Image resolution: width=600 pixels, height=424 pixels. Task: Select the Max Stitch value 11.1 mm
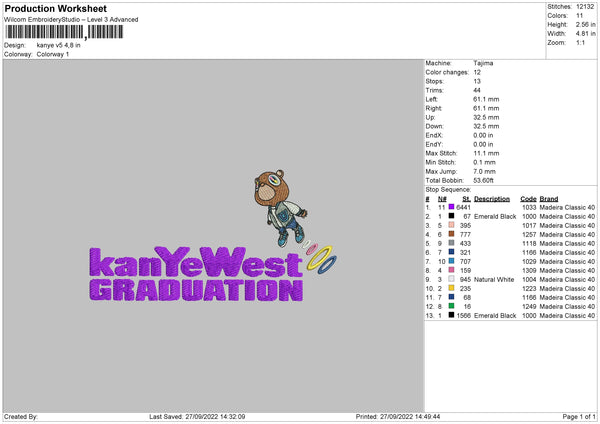pyautogui.click(x=486, y=153)
